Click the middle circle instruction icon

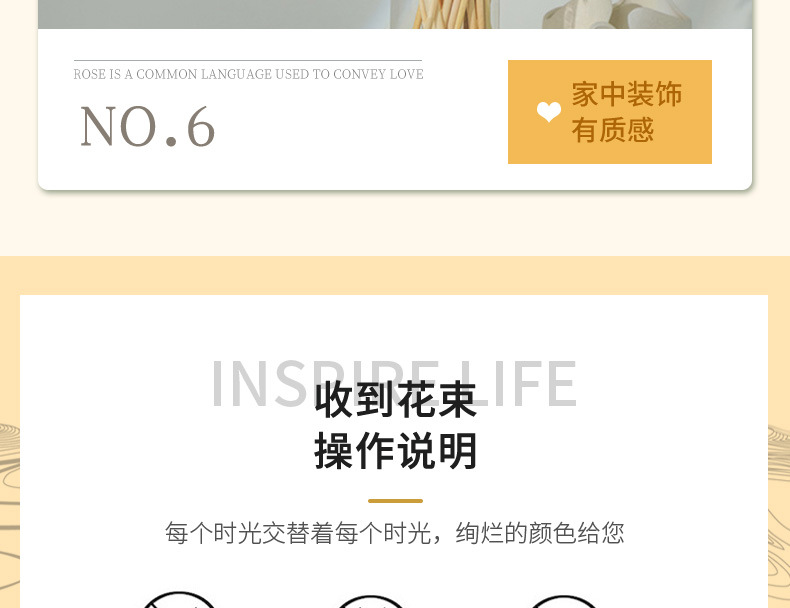point(371,601)
